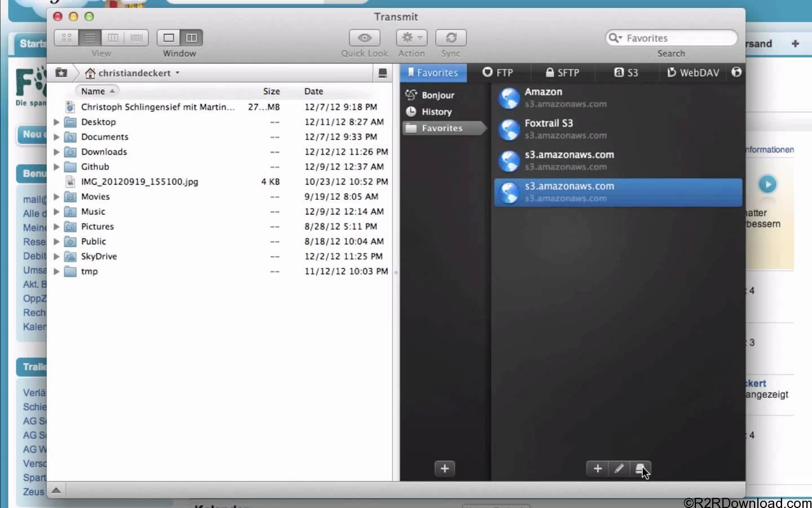
Task: Select History in the sidebar
Action: coord(437,112)
